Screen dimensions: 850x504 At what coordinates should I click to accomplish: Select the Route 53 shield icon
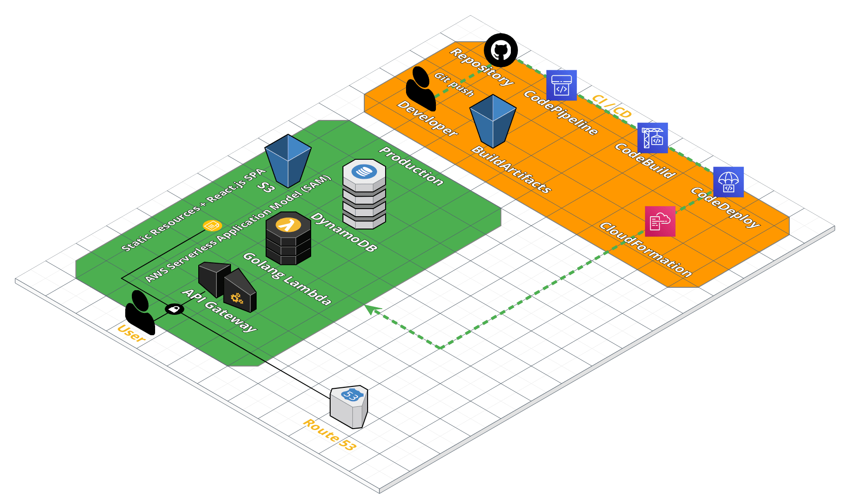pyautogui.click(x=349, y=407)
